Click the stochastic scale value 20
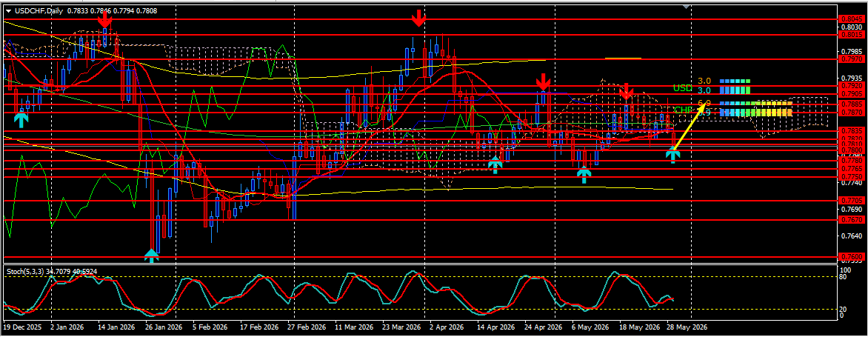This screenshot has height=337, width=868. [844, 310]
